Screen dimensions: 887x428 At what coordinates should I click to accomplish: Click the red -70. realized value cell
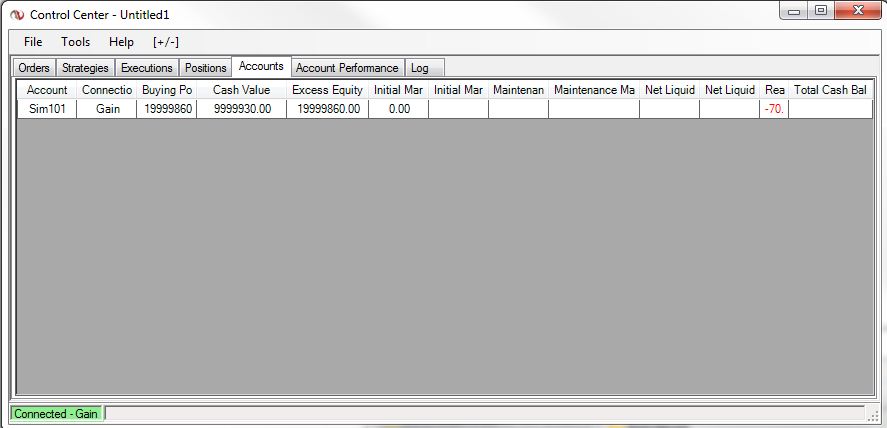point(774,109)
